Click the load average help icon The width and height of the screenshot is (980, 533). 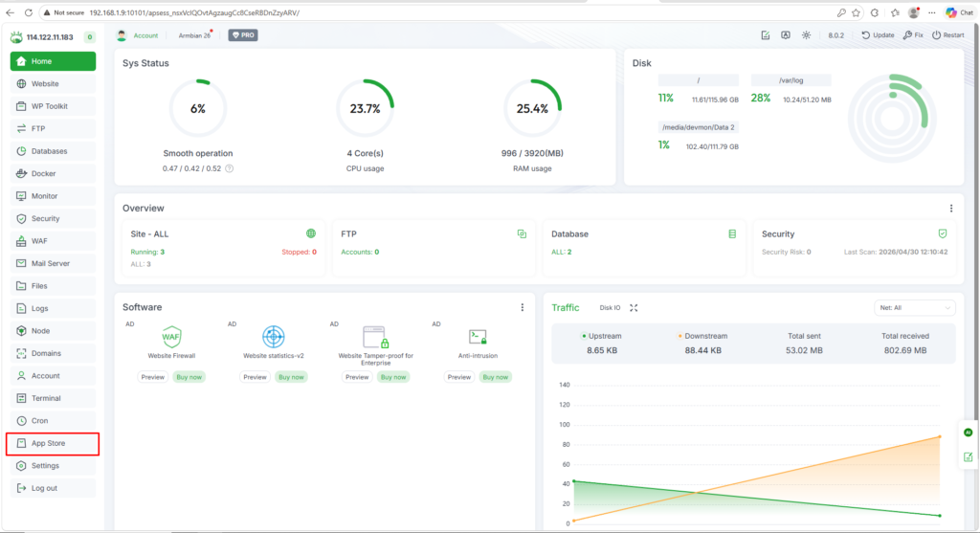coord(230,168)
